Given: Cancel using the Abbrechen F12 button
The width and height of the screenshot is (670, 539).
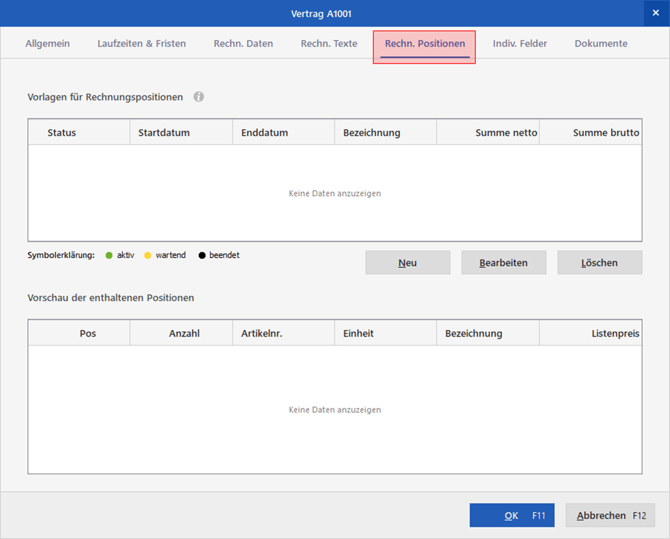Looking at the screenshot, I should pyautogui.click(x=610, y=516).
